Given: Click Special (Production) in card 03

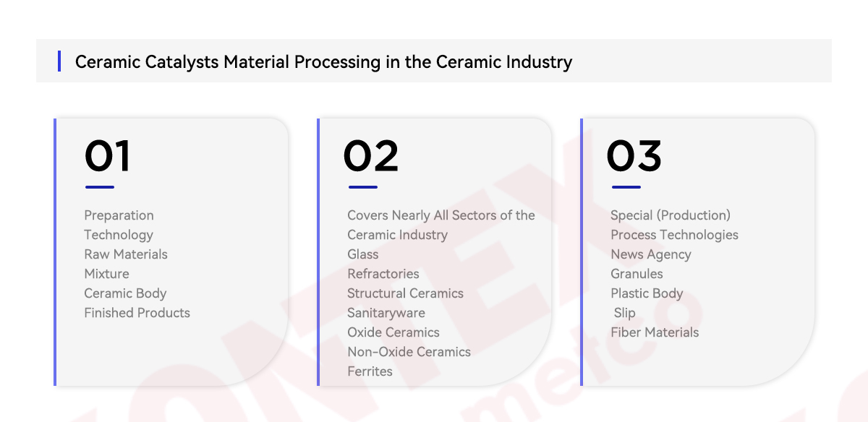Looking at the screenshot, I should coord(671,215).
